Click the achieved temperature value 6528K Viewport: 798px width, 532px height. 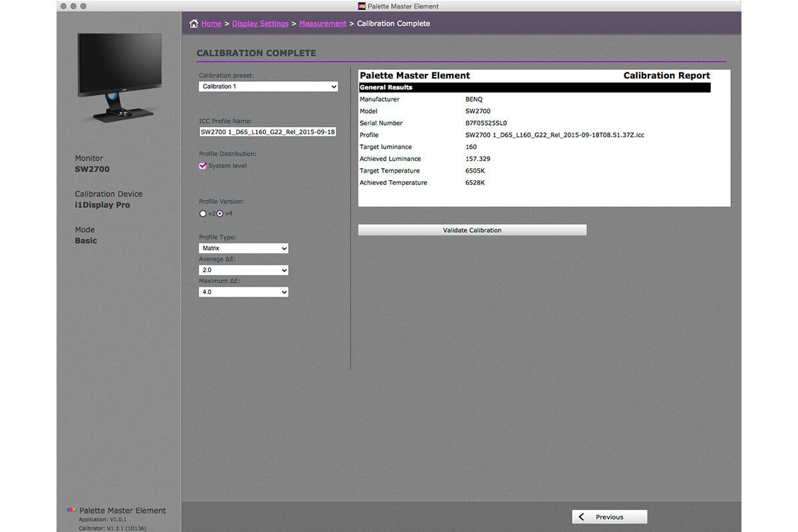tap(475, 183)
